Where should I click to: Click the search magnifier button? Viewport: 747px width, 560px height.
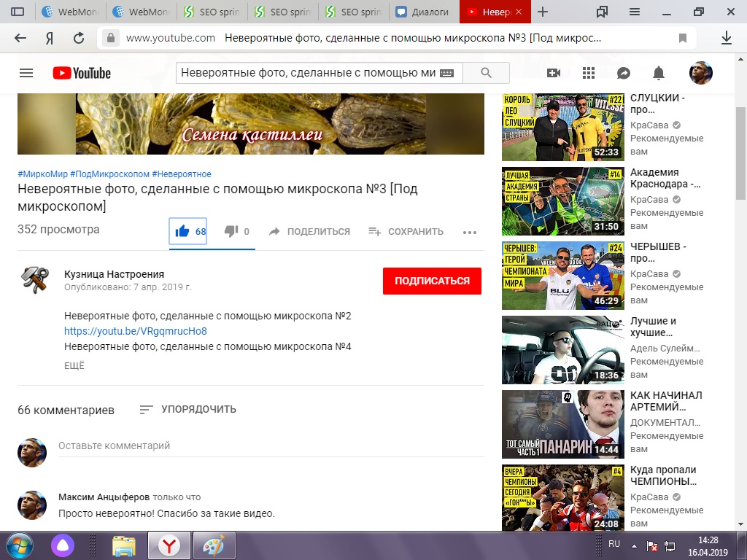coord(486,73)
